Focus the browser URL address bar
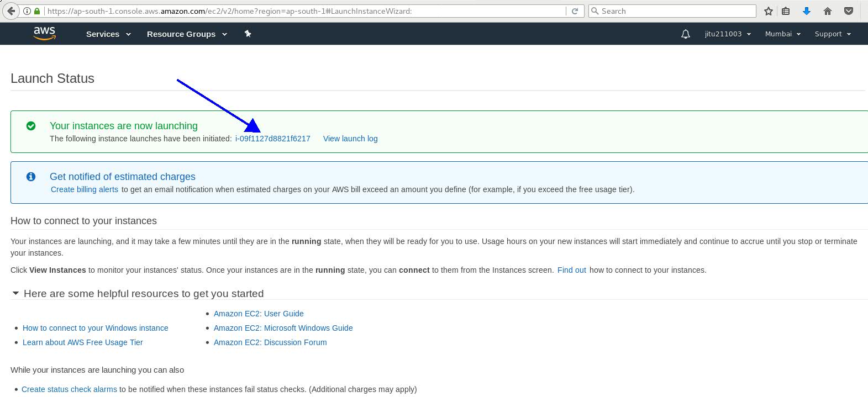The width and height of the screenshot is (868, 397). [306, 11]
